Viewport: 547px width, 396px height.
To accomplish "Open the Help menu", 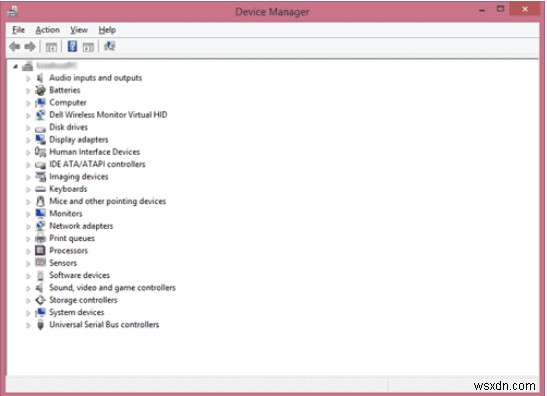I will tap(107, 30).
